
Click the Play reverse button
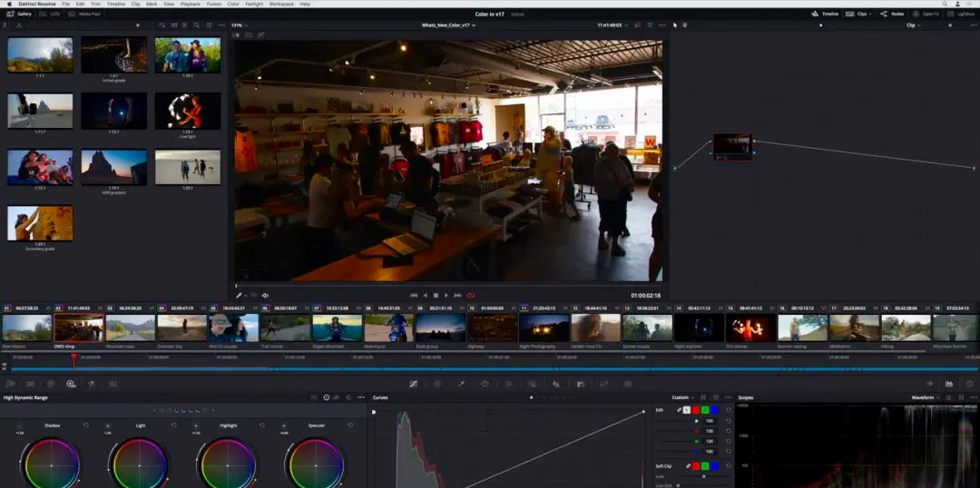(x=425, y=296)
